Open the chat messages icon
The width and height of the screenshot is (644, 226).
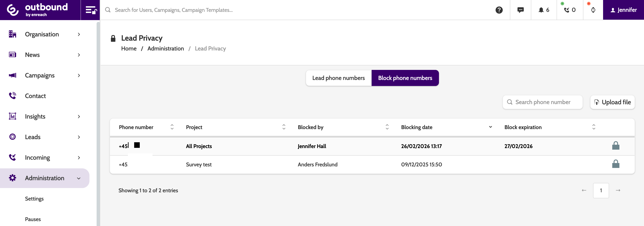pyautogui.click(x=520, y=10)
